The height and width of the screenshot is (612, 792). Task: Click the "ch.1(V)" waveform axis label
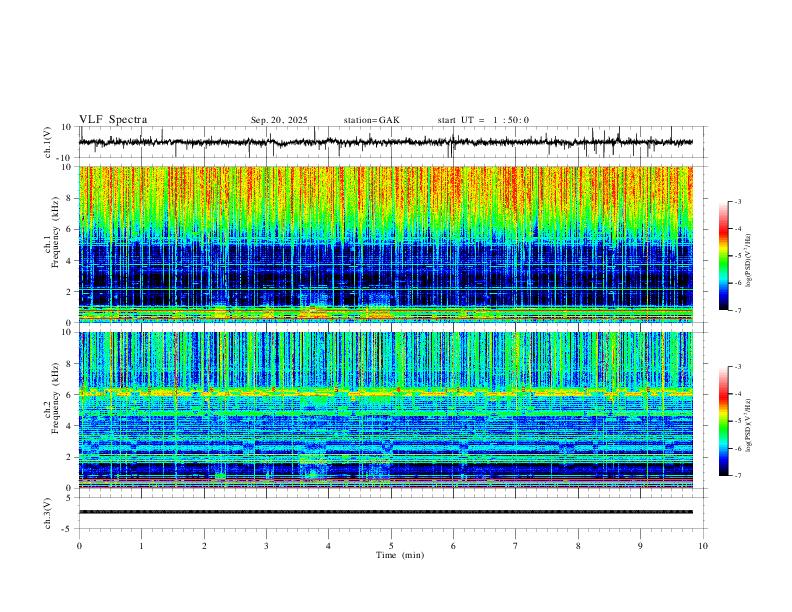pyautogui.click(x=48, y=142)
